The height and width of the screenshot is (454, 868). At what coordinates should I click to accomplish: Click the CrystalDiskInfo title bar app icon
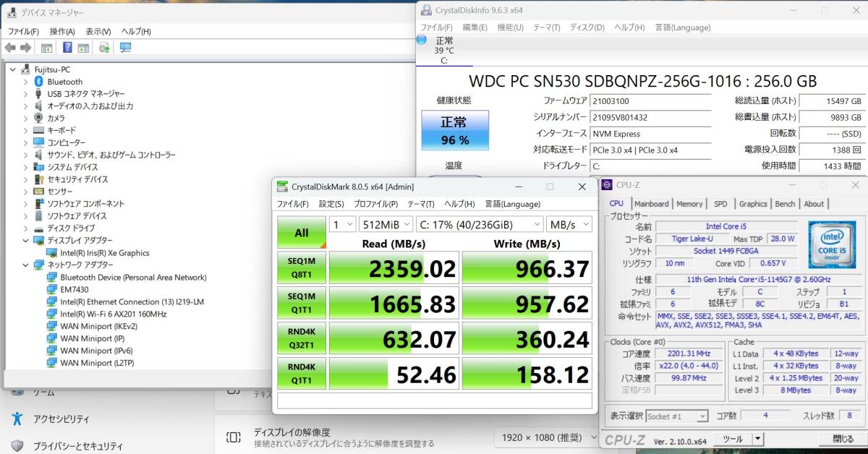tap(425, 10)
